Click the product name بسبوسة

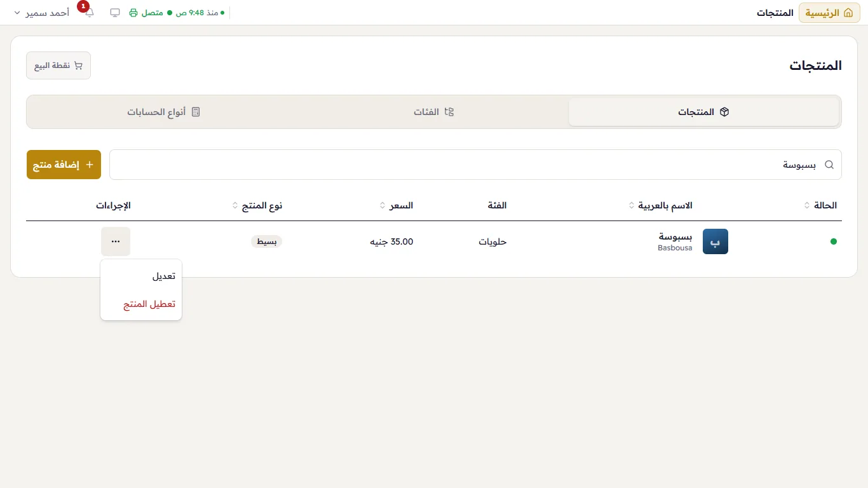coord(675,236)
